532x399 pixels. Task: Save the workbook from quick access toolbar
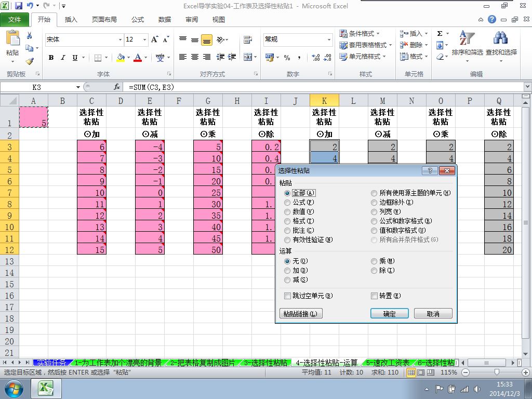(19, 6)
